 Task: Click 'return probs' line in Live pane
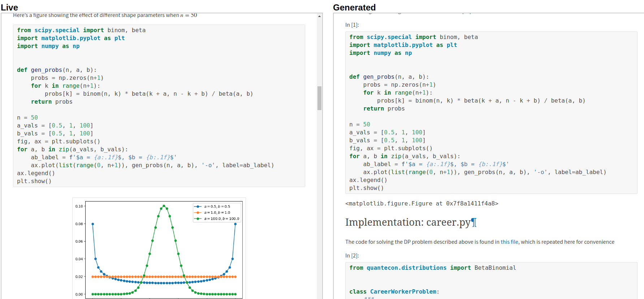coord(52,102)
